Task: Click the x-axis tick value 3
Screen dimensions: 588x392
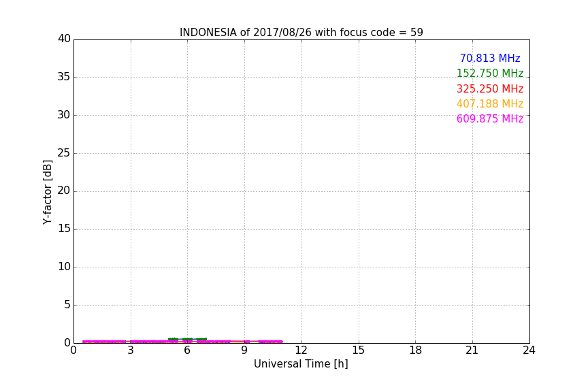Action: [131, 350]
